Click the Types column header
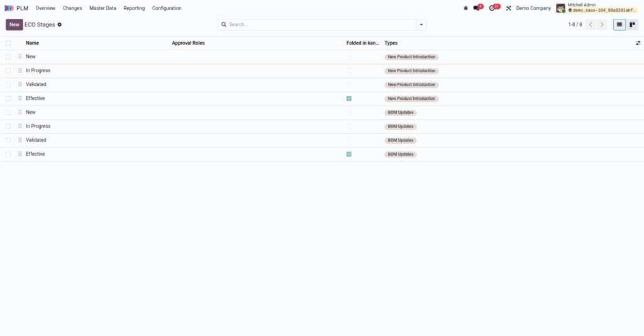This screenshot has width=644, height=336. (x=391, y=43)
